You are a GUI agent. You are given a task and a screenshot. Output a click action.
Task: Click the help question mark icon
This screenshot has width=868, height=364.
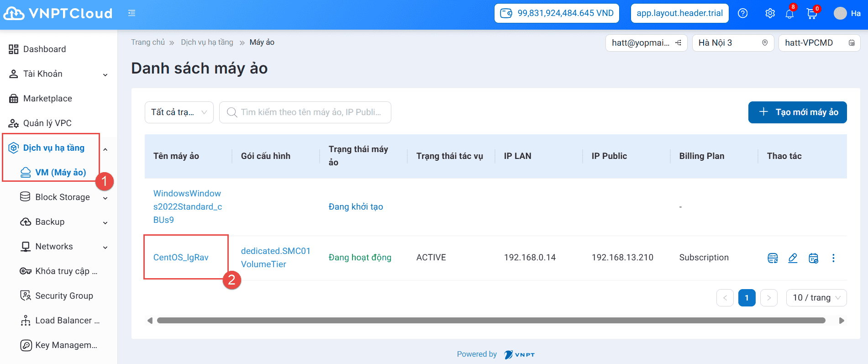click(x=743, y=13)
